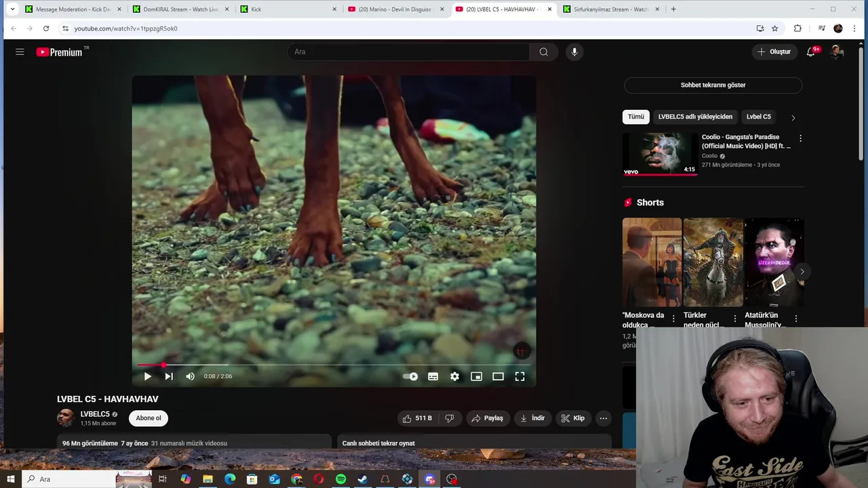
Task: Open tab search dropdown arrow
Action: click(12, 9)
